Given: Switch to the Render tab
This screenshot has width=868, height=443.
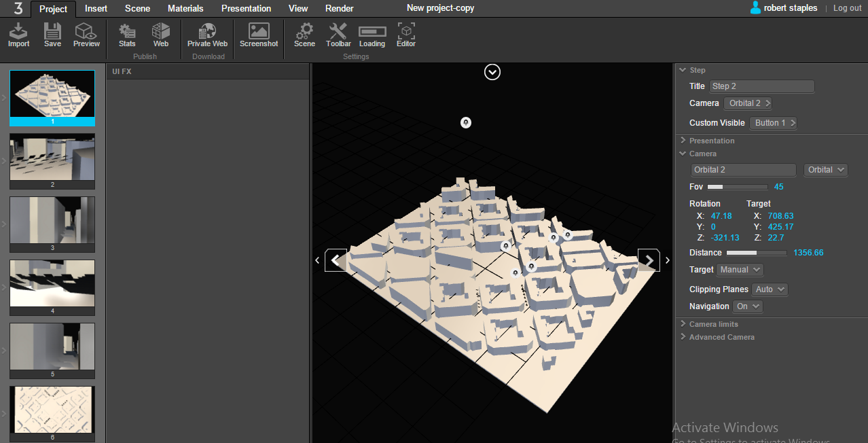Looking at the screenshot, I should (x=339, y=9).
